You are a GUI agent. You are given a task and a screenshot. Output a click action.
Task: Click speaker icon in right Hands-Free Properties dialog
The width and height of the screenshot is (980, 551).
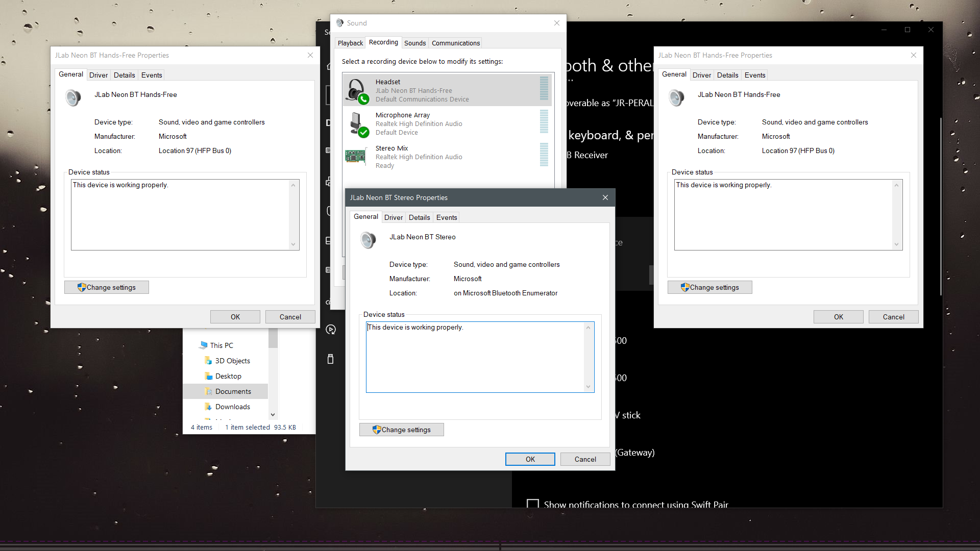(676, 97)
